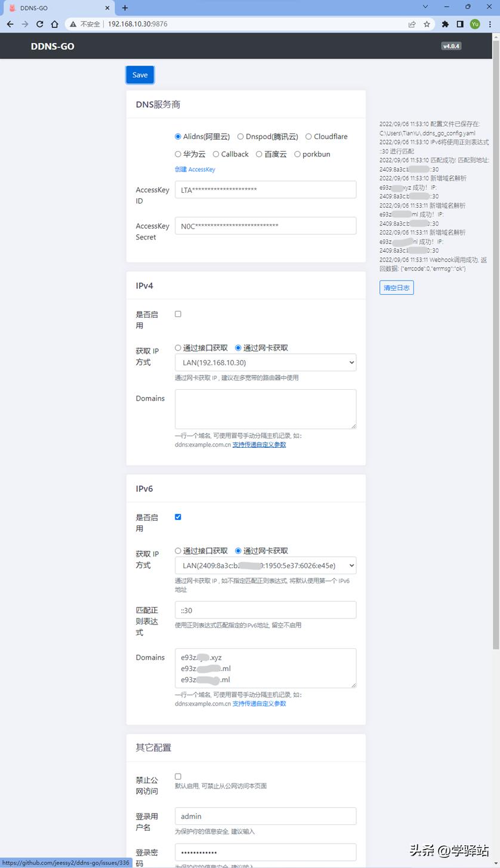Open the IPv6 network interface dropdown
The height and width of the screenshot is (868, 500).
tap(264, 565)
